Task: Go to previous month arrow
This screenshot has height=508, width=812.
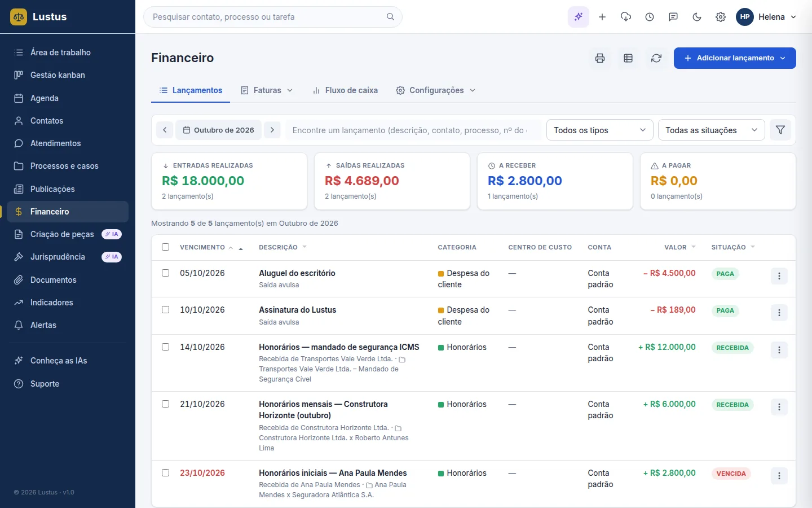Action: pyautogui.click(x=165, y=130)
